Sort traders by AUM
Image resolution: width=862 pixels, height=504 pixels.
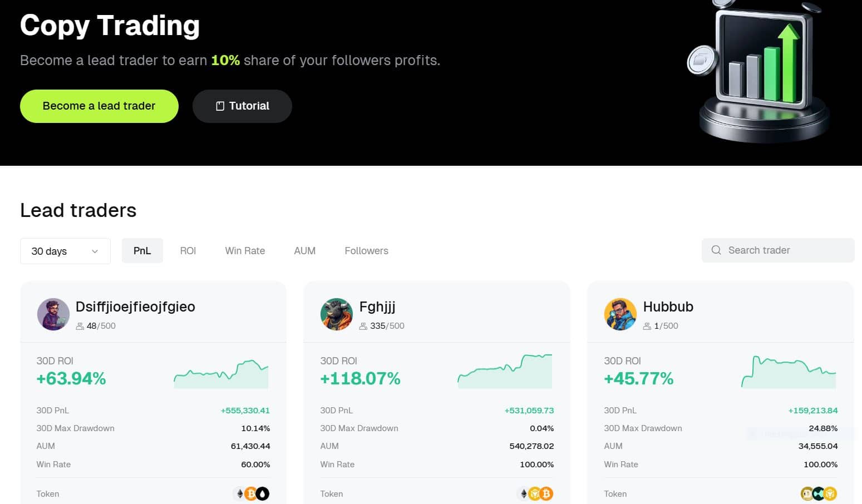[x=305, y=251]
